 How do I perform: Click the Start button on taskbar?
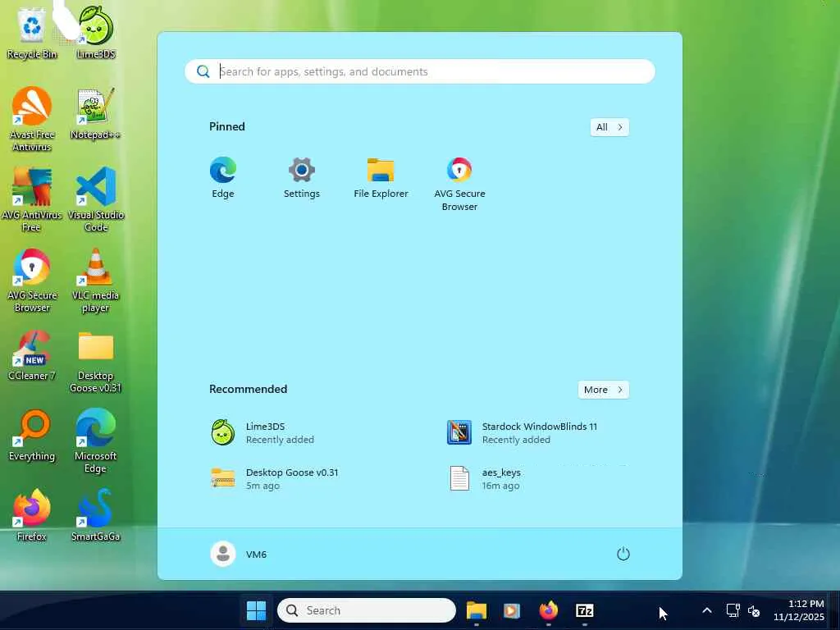click(256, 610)
